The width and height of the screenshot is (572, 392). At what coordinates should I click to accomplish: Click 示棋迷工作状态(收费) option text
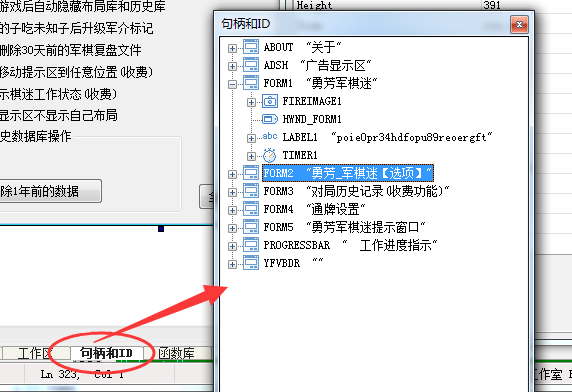tap(58, 94)
